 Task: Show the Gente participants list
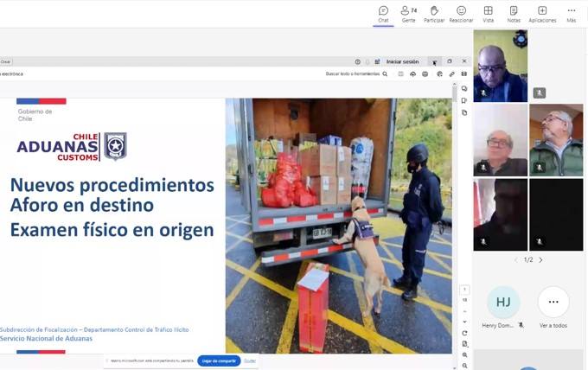pos(409,14)
